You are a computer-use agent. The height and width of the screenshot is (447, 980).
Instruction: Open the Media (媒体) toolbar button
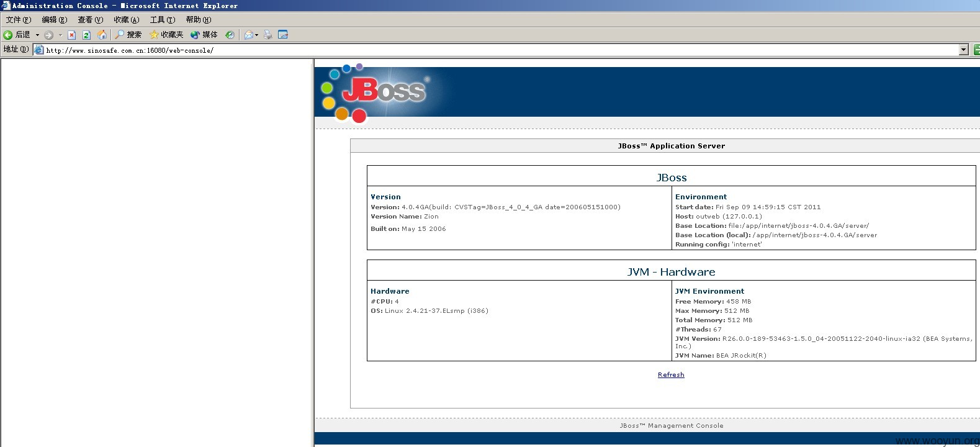coord(204,35)
